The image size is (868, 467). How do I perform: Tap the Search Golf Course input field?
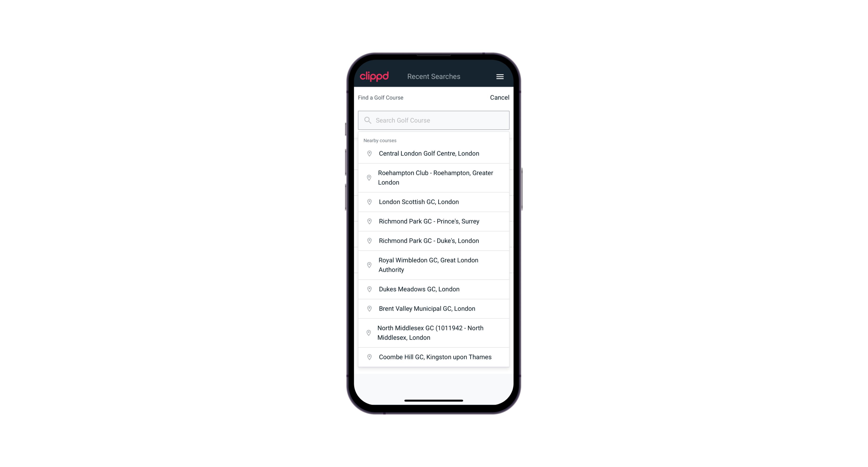[434, 120]
